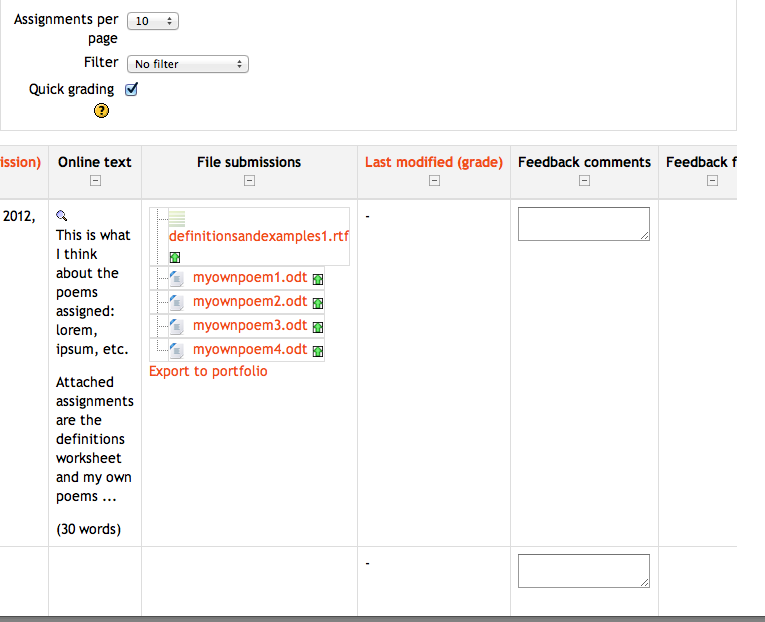
Task: Collapse the File submissions column
Action: point(249,181)
